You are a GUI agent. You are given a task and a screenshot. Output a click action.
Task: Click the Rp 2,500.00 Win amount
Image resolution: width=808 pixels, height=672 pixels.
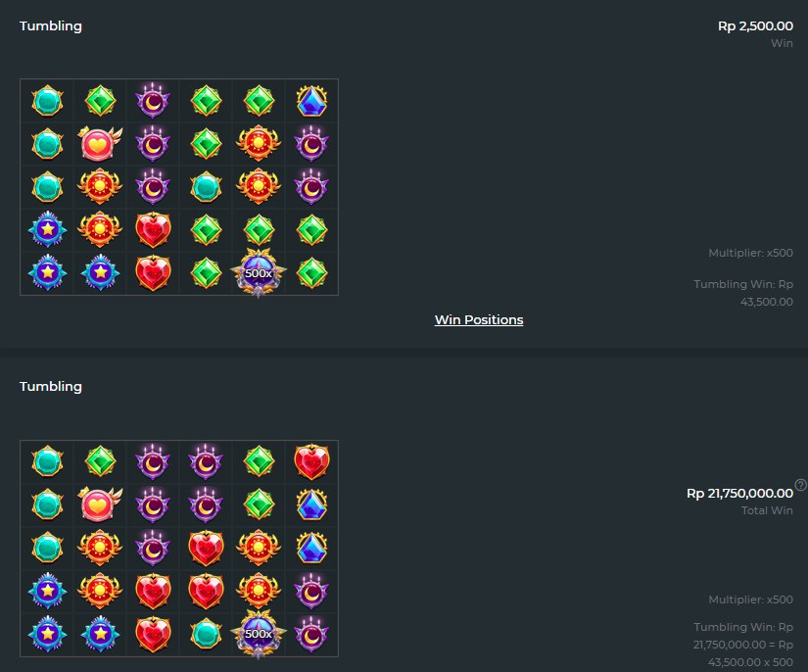click(755, 25)
